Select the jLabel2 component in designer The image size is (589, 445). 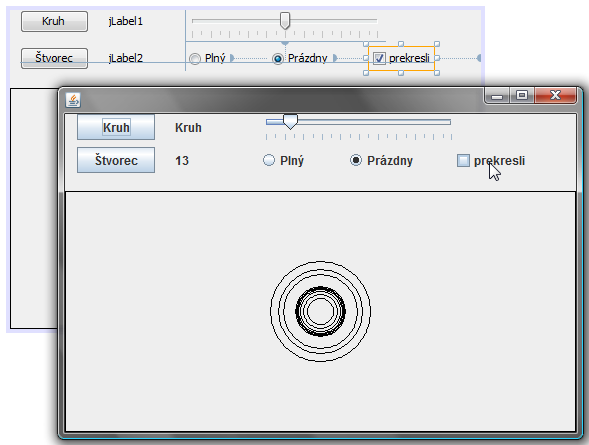pyautogui.click(x=126, y=58)
